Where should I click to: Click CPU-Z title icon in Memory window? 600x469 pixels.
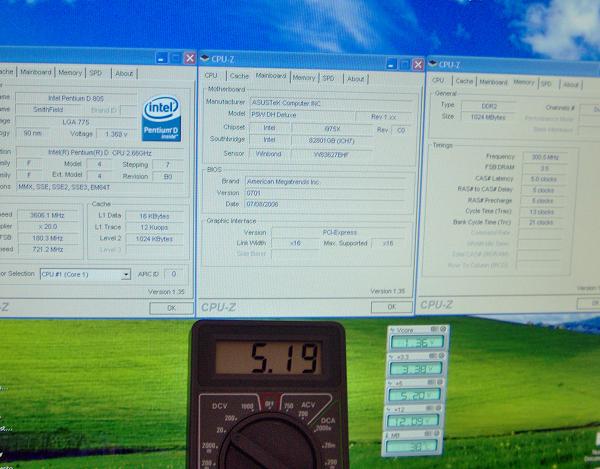pos(433,64)
